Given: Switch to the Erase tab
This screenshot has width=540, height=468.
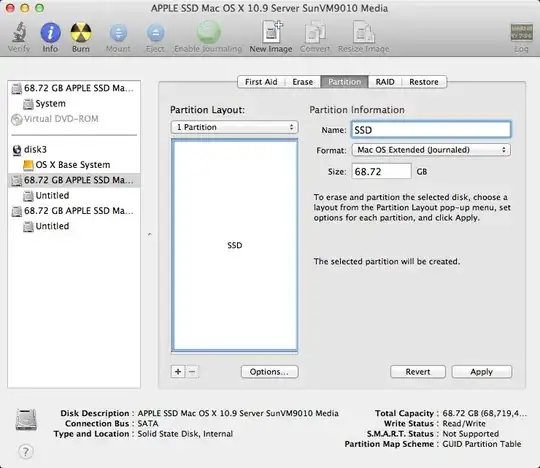Looking at the screenshot, I should 303,82.
